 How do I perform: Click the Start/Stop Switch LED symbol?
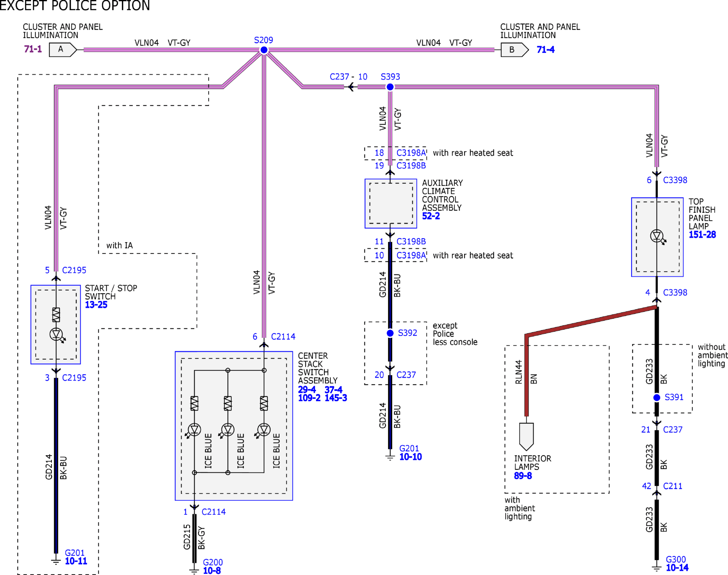click(57, 334)
